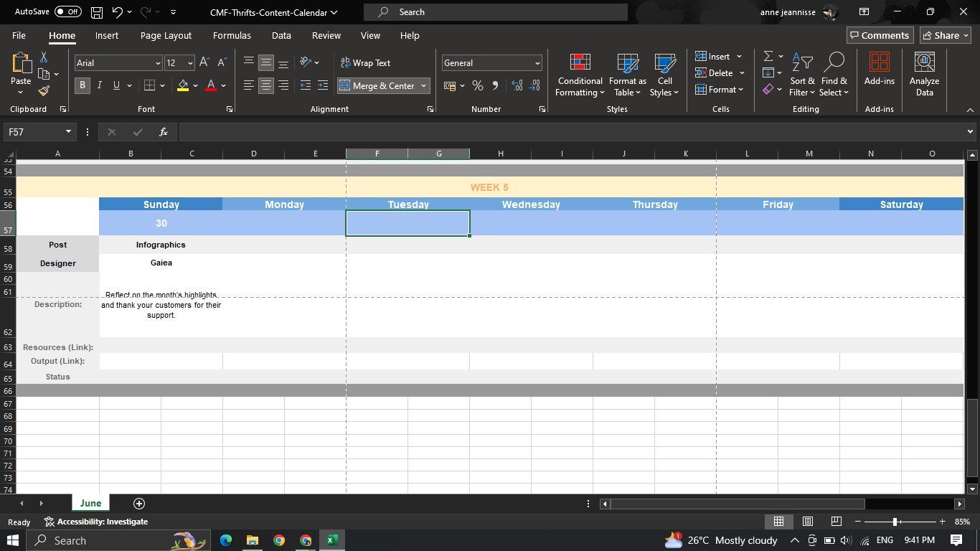Decrease font size with smaller A
980x551 pixels.
221,63
